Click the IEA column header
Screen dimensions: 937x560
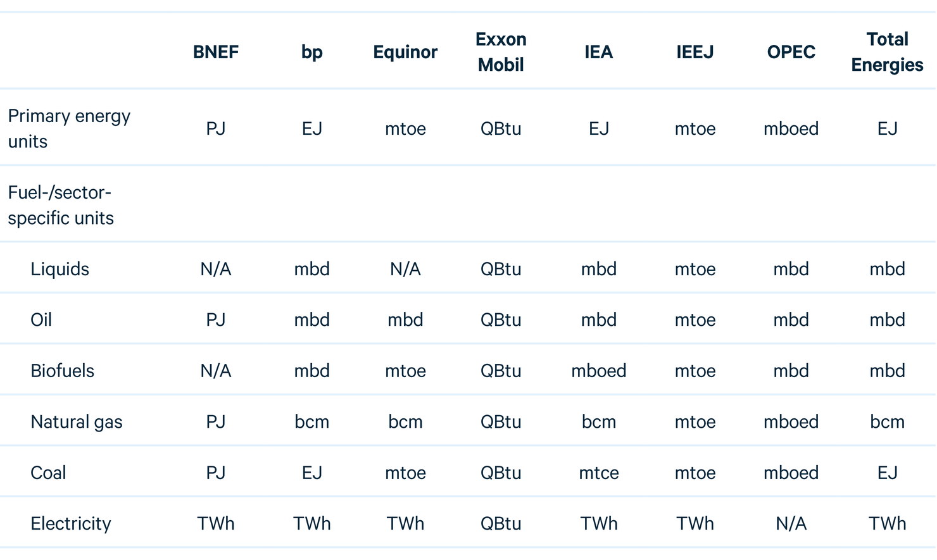click(x=598, y=52)
